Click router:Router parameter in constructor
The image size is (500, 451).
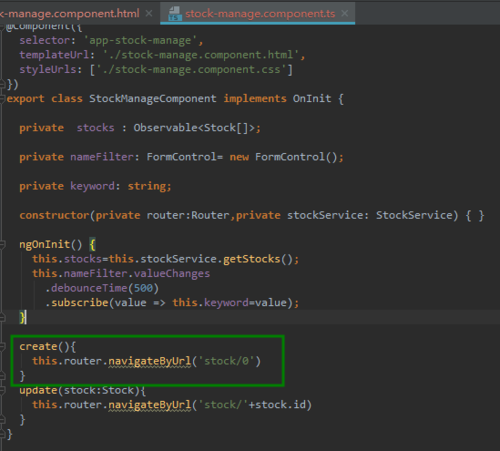point(188,215)
